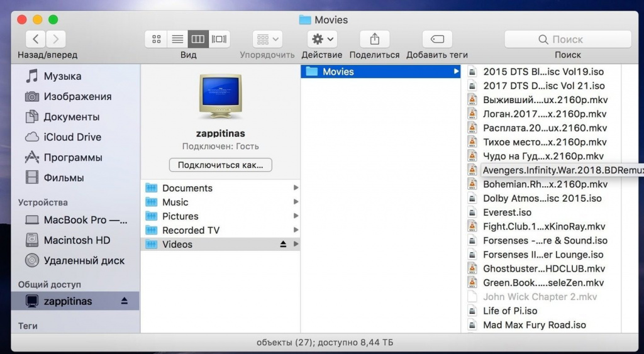Screen dimensions: 644x354
Task: Click the Movies folder icon in title bar
Action: coord(305,19)
